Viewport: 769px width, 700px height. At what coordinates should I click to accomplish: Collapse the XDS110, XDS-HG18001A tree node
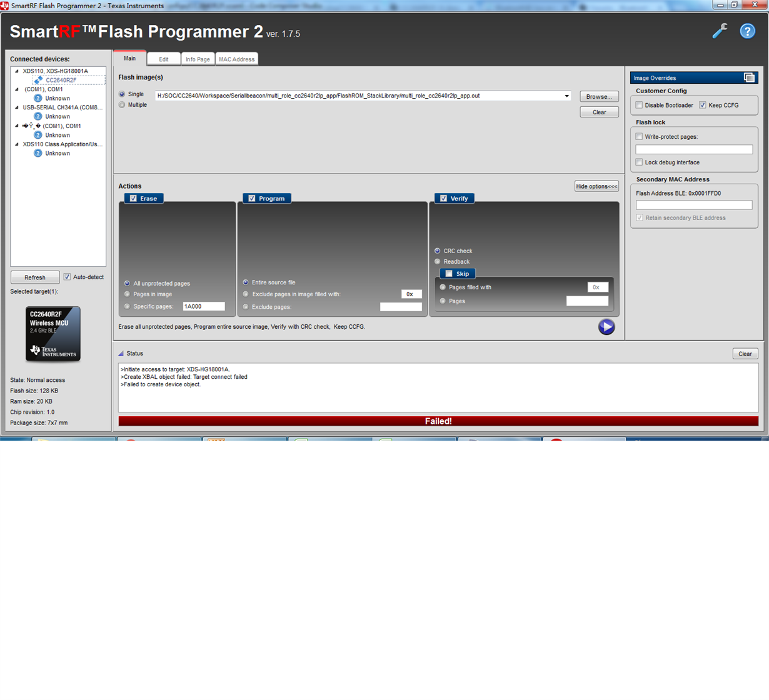click(x=17, y=71)
